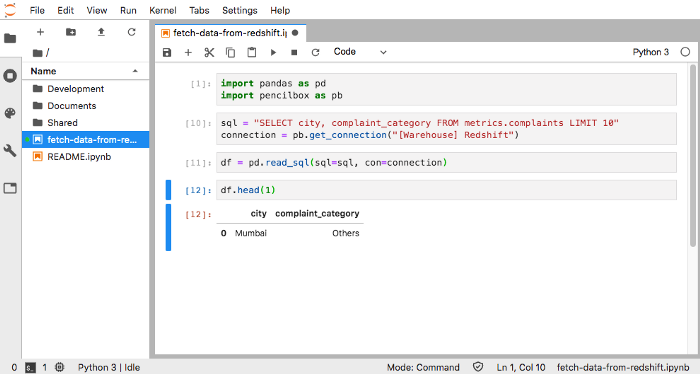Click the Python 3 kernel name button
Screen dimensions: 700x374
coord(650,52)
